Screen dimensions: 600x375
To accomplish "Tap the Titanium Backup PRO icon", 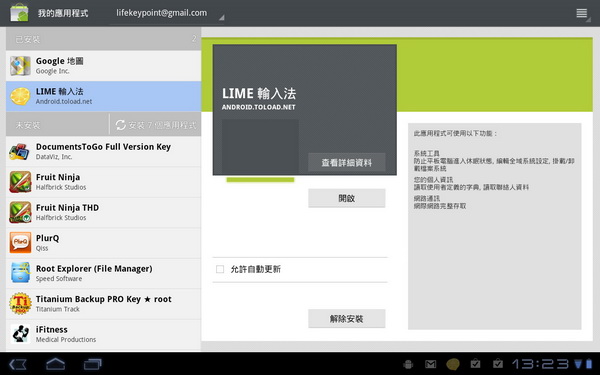I will (x=20, y=304).
